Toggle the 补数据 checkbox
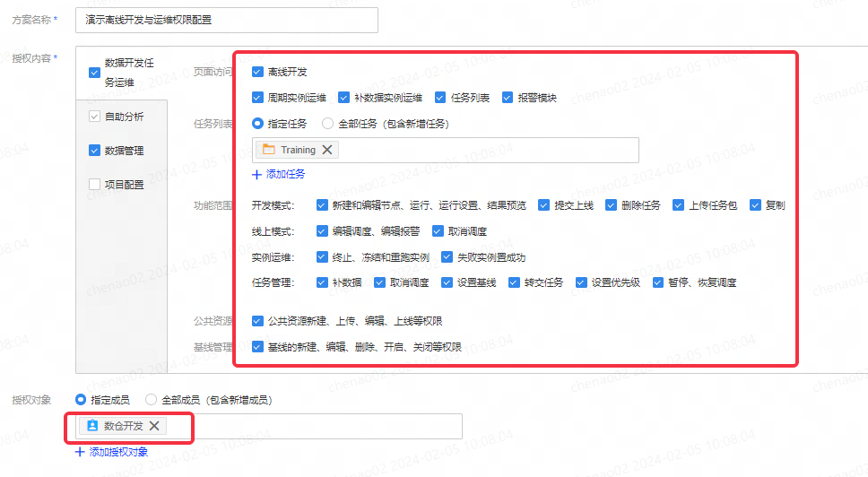 [322, 282]
